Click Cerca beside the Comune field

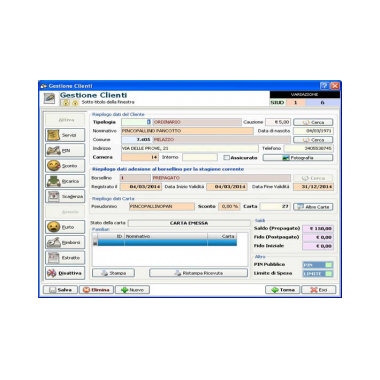(x=313, y=140)
